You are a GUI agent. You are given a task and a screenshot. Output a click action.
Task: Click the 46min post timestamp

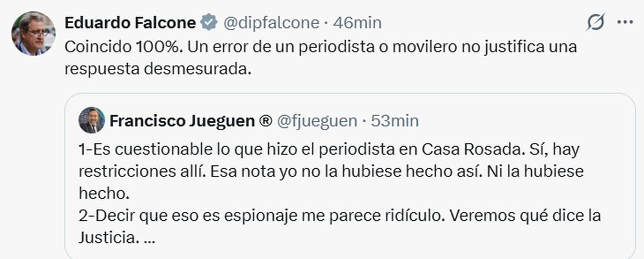pyautogui.click(x=357, y=23)
